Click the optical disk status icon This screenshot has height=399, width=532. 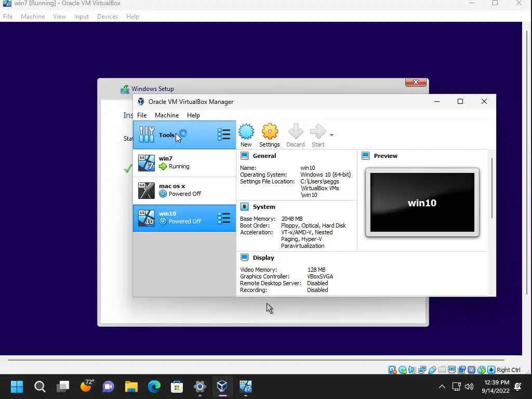(403, 370)
